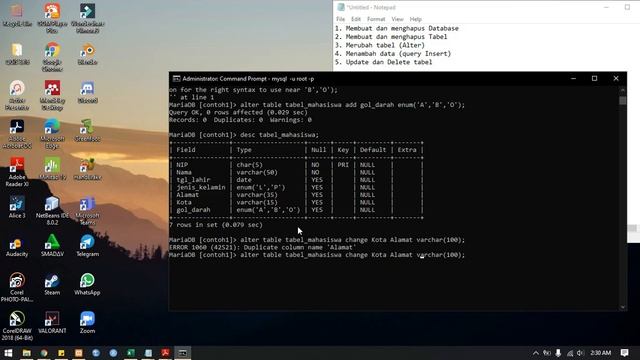Viewport: 640px width, 360px height.
Task: Open volume control tray icon
Action: pyautogui.click(x=580, y=353)
